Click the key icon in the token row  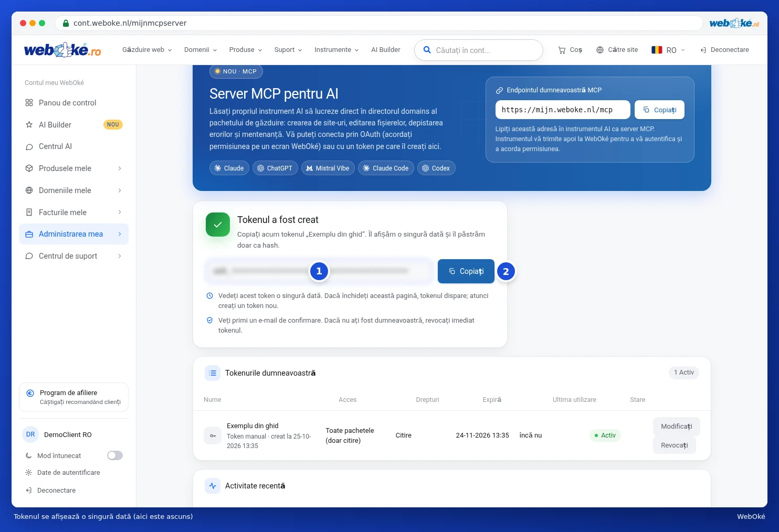(213, 435)
